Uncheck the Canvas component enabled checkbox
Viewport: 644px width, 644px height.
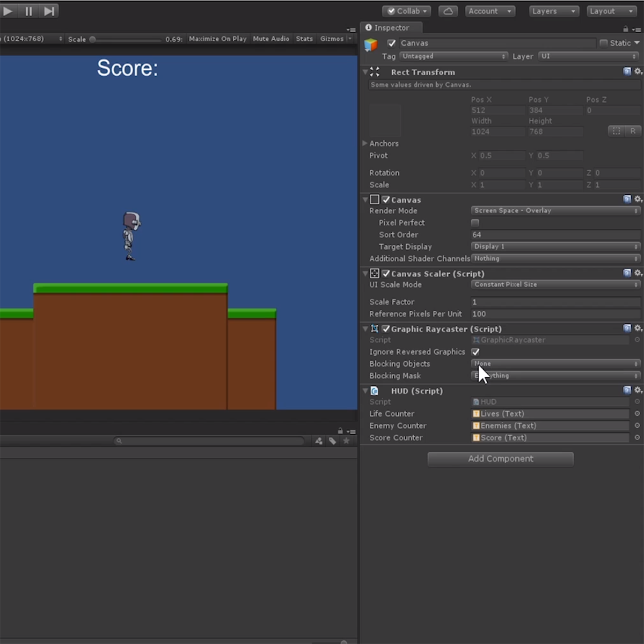[386, 199]
